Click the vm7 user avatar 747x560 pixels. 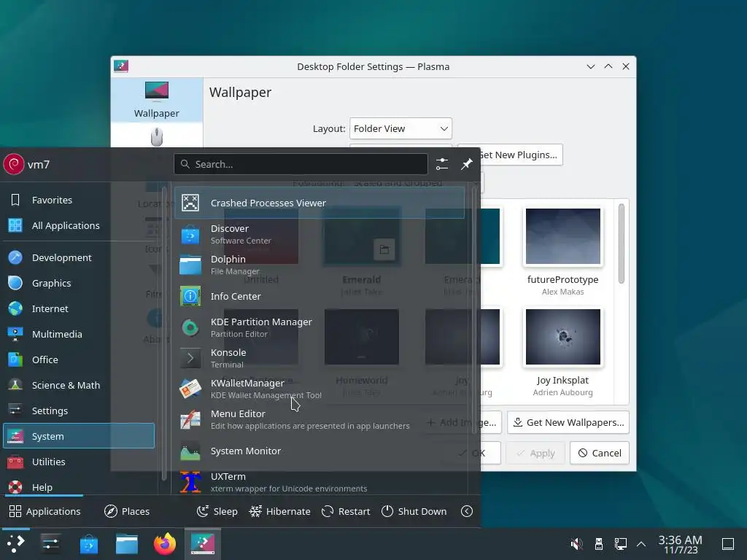[14, 164]
